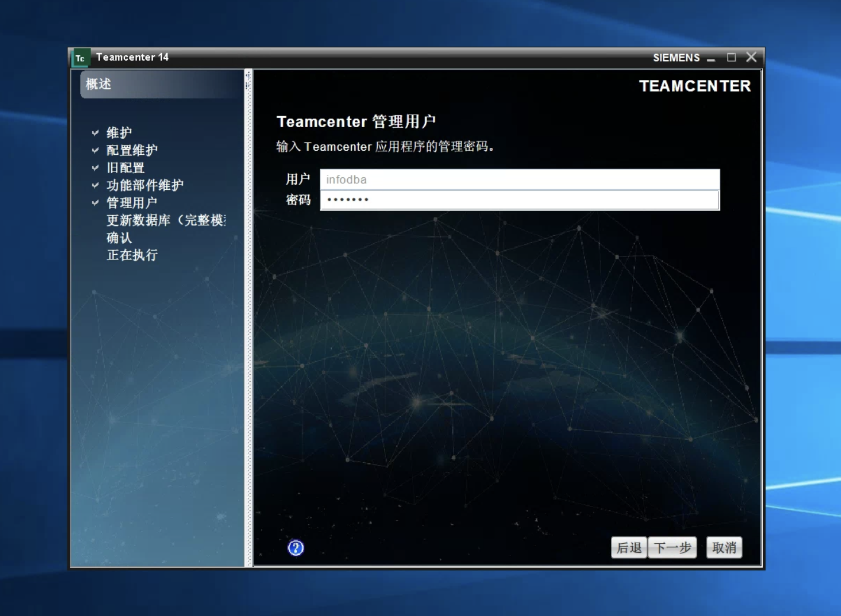Click the checkmark icon beside 维护
841x616 pixels.
point(95,133)
